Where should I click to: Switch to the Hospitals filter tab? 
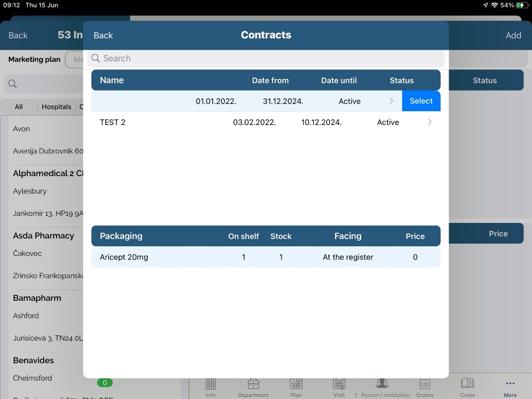click(56, 107)
